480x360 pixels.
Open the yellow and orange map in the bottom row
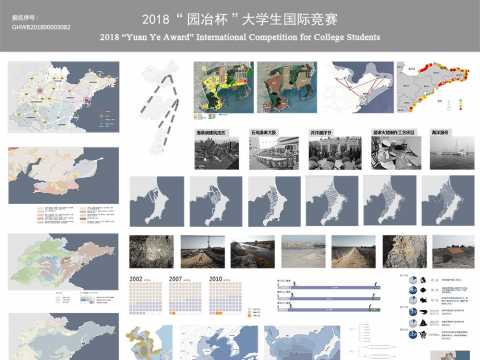149,343
